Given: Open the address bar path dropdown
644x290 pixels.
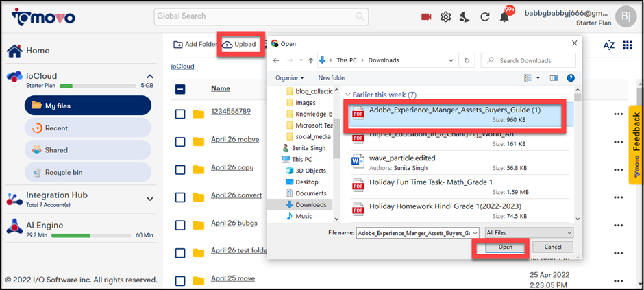Looking at the screenshot, I should (x=451, y=60).
